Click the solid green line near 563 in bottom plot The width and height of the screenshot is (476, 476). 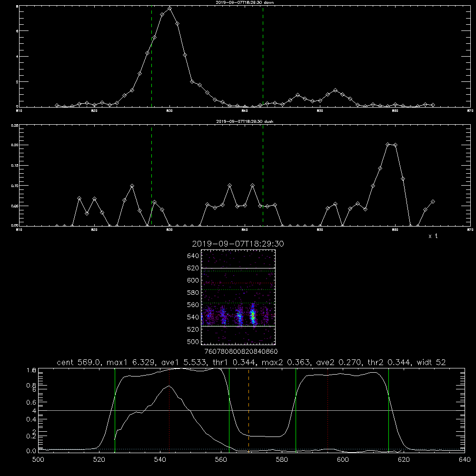pos(229,410)
